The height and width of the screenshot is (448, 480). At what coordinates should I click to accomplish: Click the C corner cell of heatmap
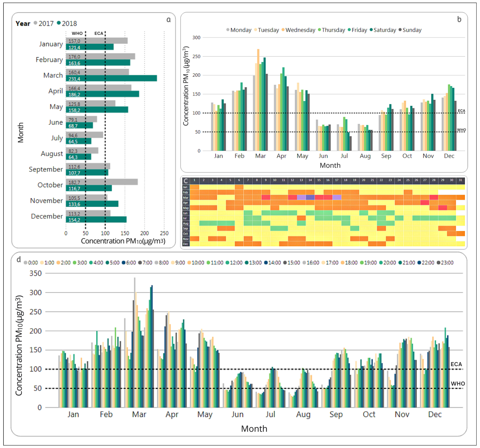[x=186, y=181]
